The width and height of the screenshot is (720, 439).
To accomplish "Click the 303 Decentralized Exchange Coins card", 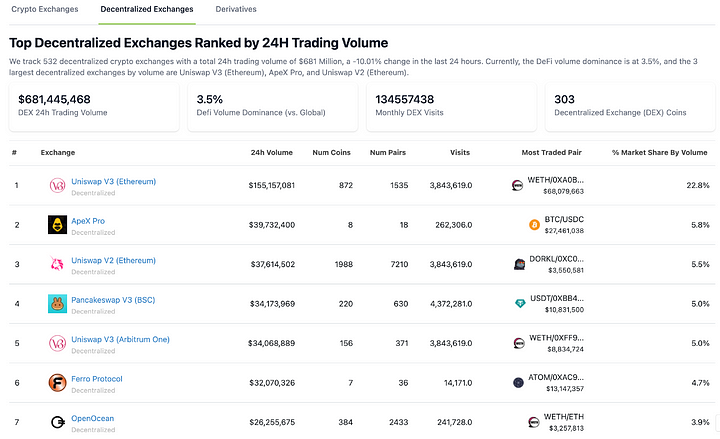I will pyautogui.click(x=630, y=107).
